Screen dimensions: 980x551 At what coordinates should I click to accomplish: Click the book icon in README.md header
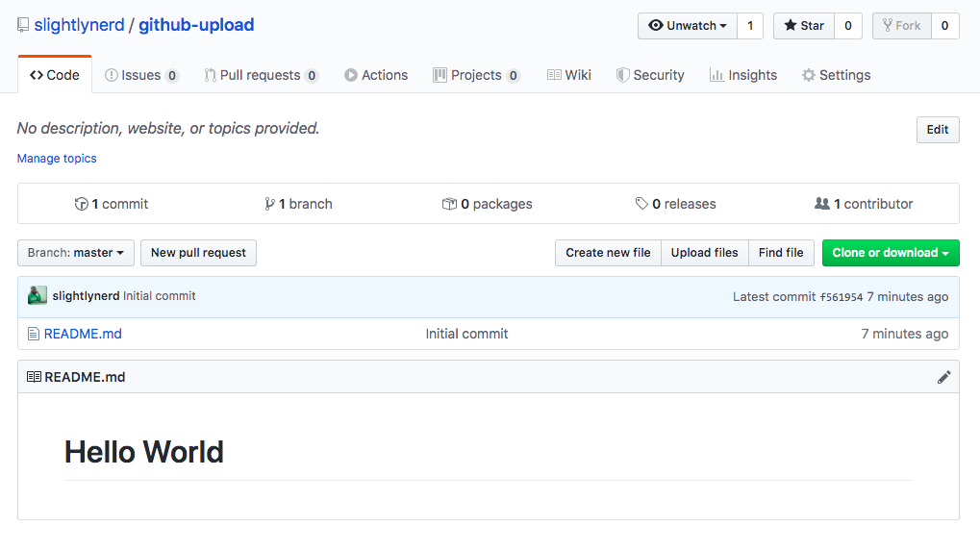[x=34, y=377]
